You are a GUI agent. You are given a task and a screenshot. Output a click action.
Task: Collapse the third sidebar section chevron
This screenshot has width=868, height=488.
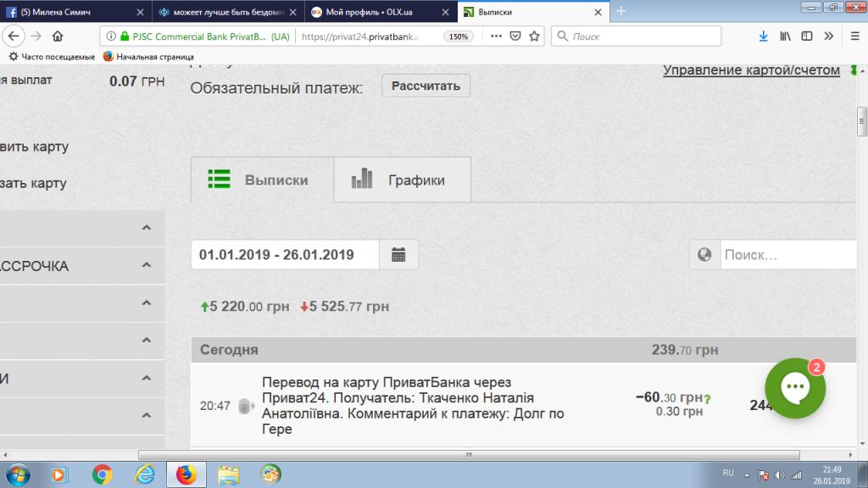click(x=146, y=302)
